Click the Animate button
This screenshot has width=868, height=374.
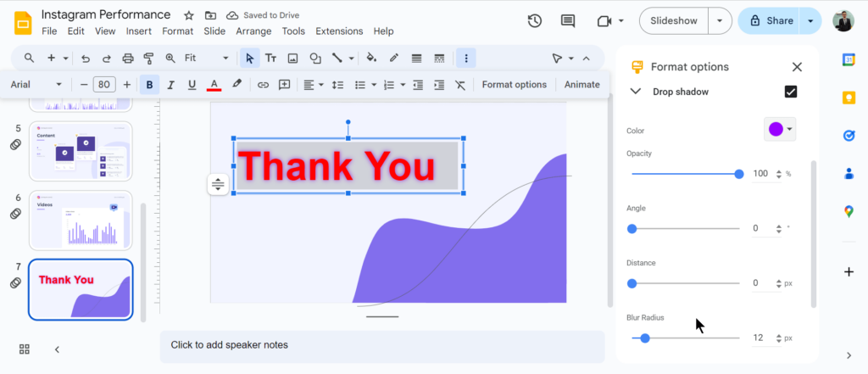(x=581, y=85)
